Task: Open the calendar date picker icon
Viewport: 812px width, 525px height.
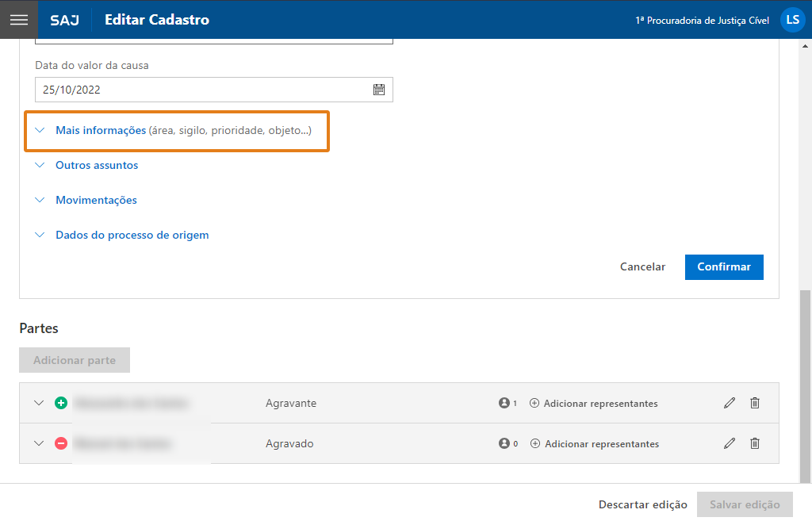Action: click(379, 90)
